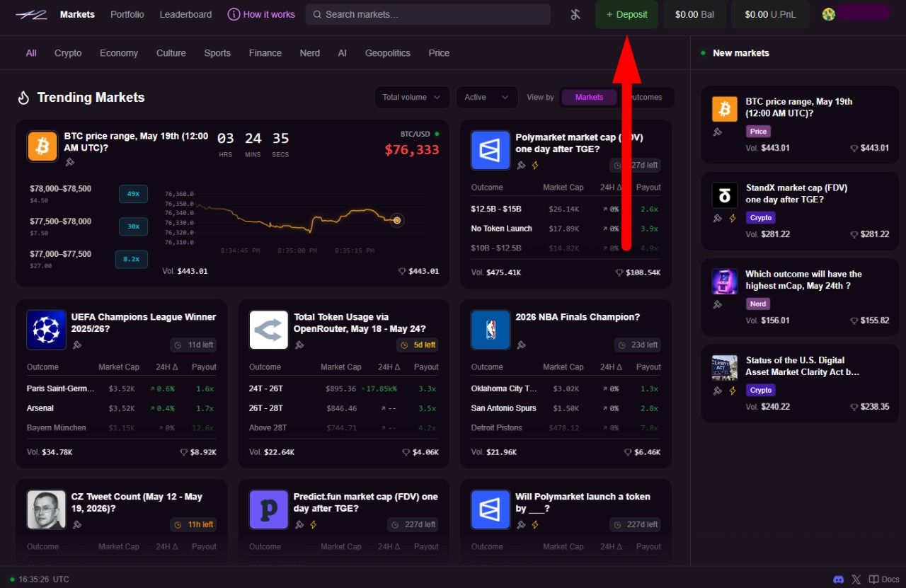
Task: Click the No Token Launch outcome row
Action: coord(566,229)
